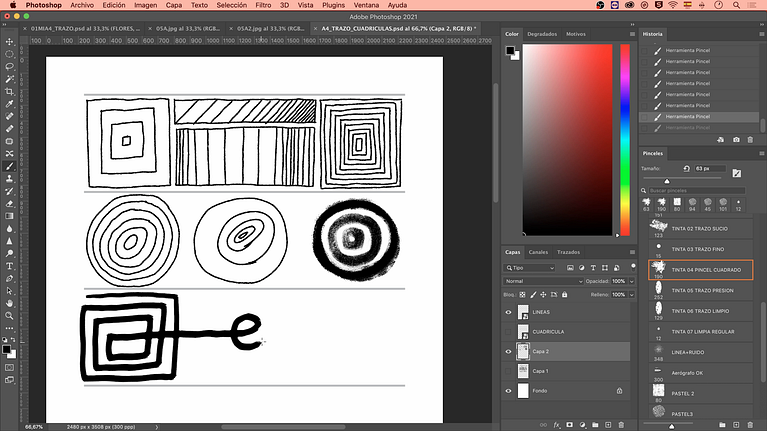Hide the Capa 2 layer
Image resolution: width=767 pixels, height=431 pixels.
click(508, 351)
